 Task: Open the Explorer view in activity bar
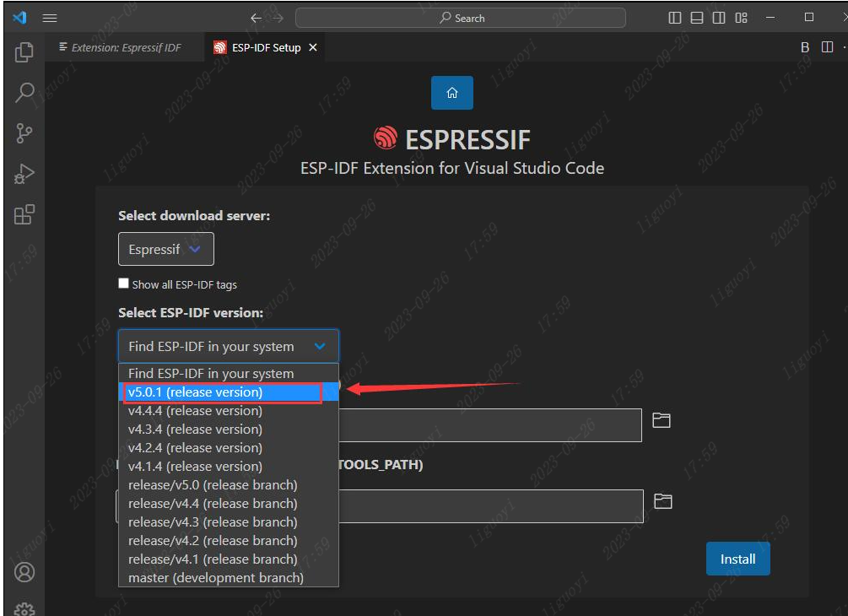(x=24, y=52)
